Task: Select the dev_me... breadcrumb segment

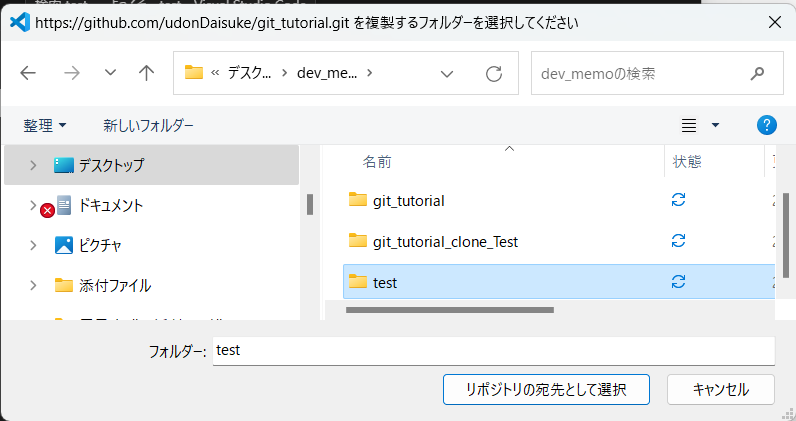Action: click(327, 73)
